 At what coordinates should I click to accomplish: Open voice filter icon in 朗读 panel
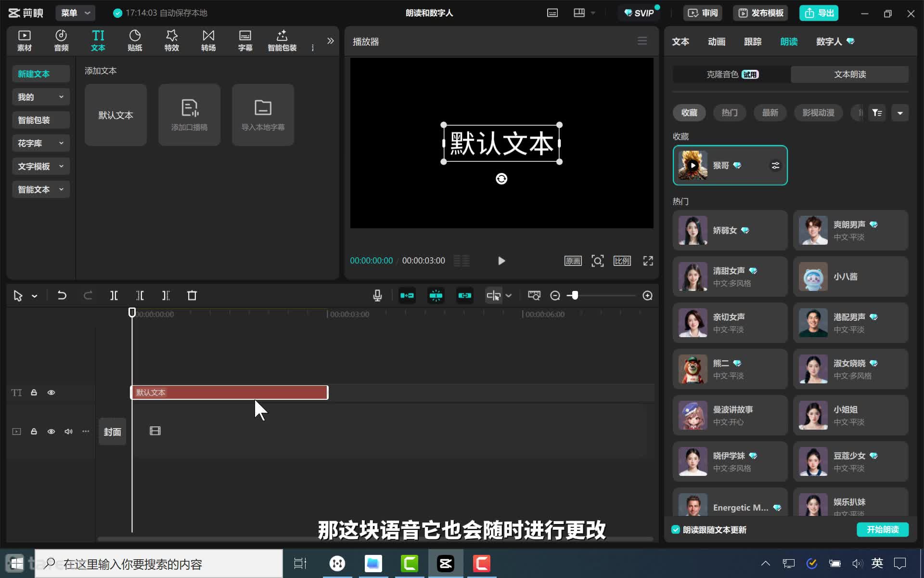(877, 113)
